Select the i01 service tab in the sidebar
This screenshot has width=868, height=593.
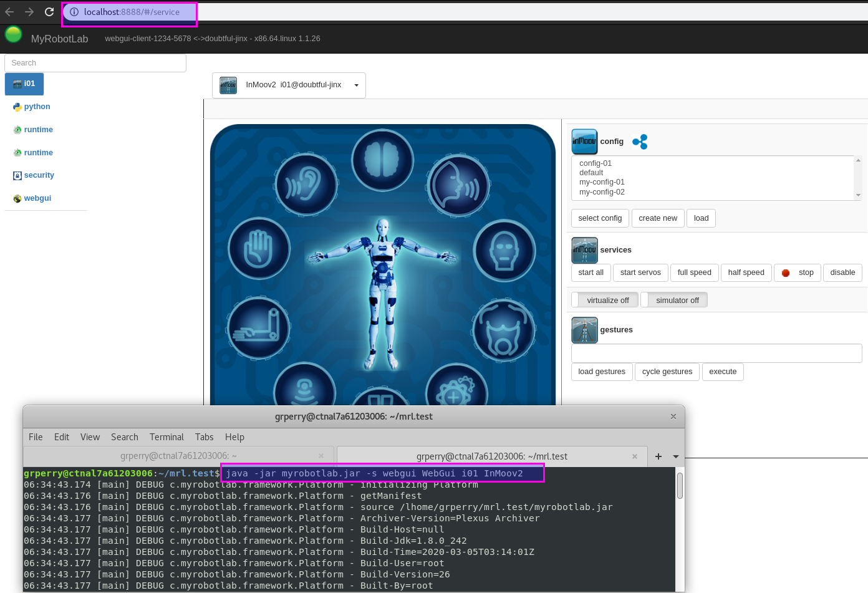[24, 84]
